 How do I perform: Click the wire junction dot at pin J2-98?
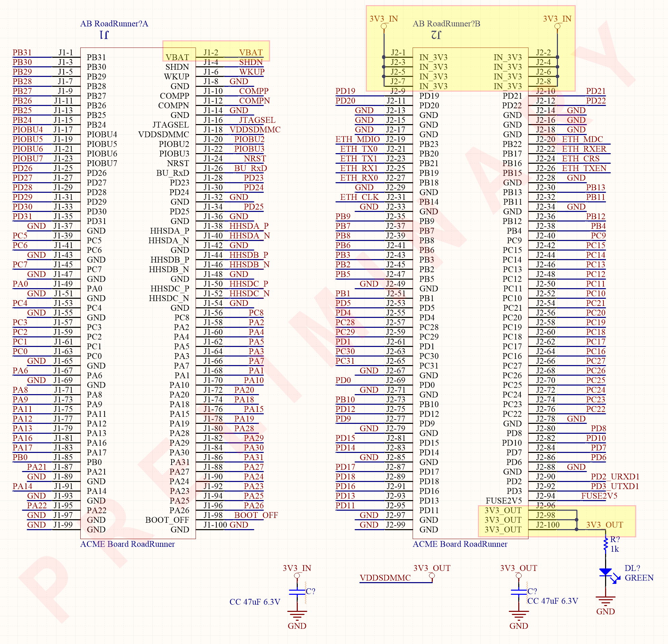point(577,520)
